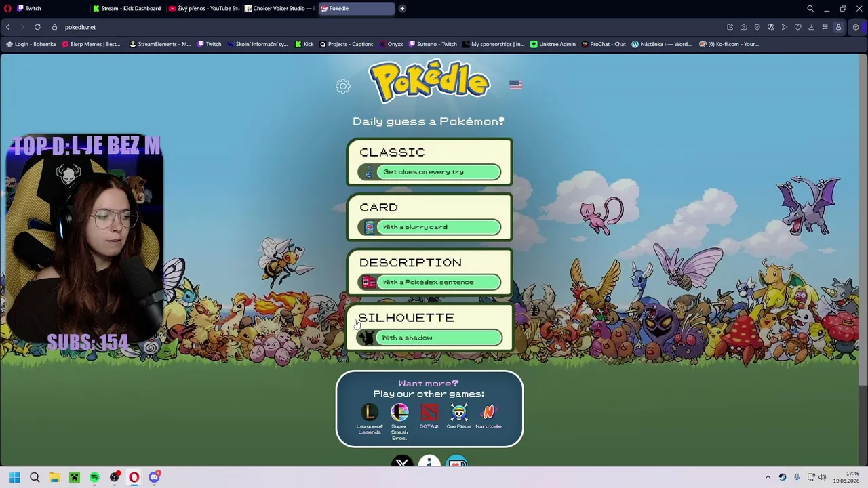Reload the pokedle.net page

coord(37,27)
